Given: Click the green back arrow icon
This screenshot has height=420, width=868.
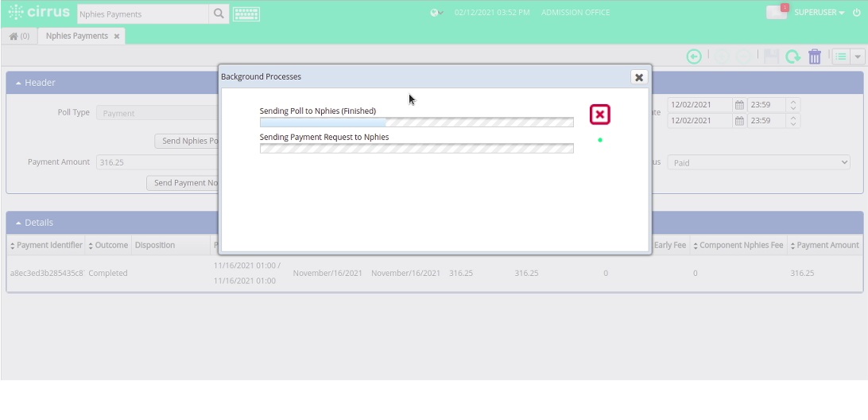Looking at the screenshot, I should coord(694,56).
